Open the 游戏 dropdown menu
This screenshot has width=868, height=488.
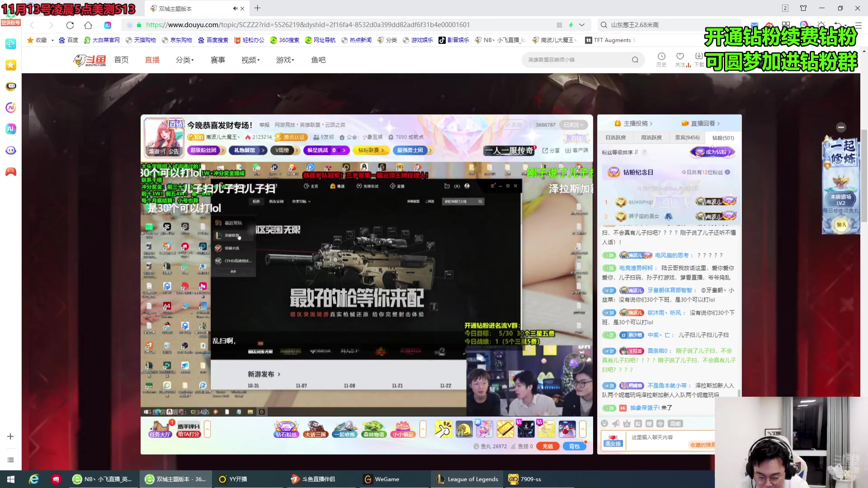click(285, 60)
